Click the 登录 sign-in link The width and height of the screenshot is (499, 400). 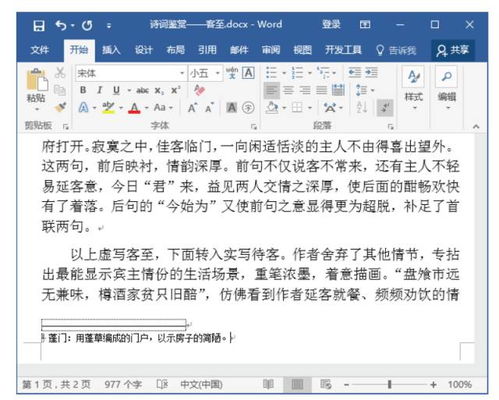[331, 24]
